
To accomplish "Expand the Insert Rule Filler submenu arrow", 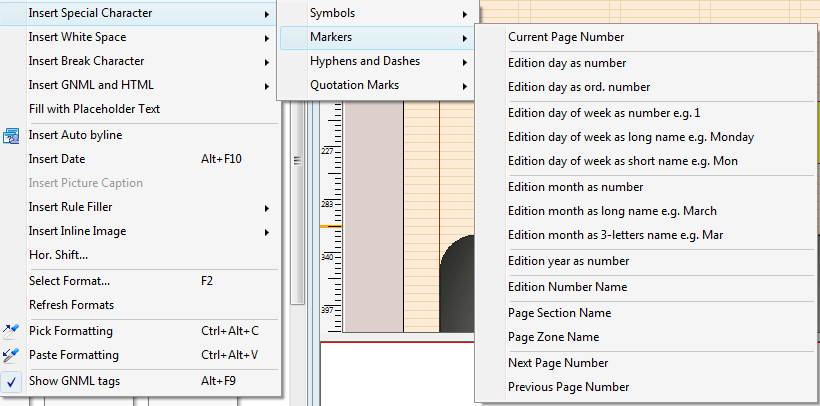I will click(267, 208).
